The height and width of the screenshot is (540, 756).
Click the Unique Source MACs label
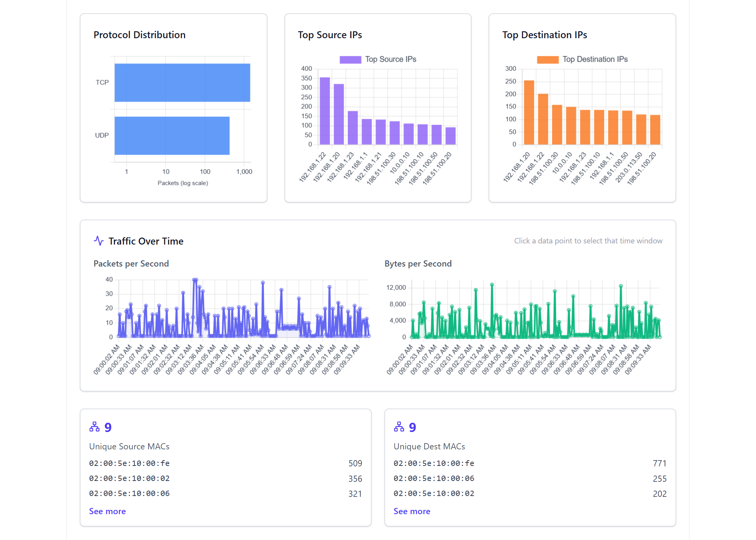(129, 446)
